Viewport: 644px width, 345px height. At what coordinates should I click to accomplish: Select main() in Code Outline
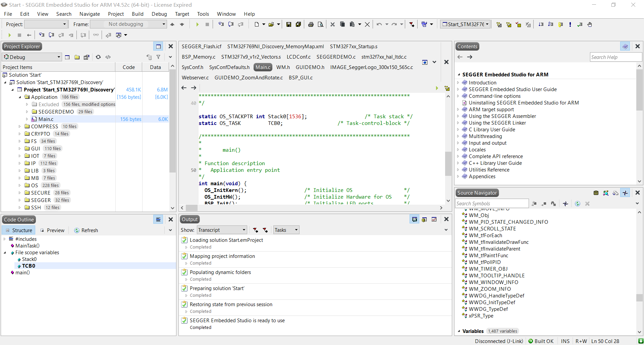22,273
